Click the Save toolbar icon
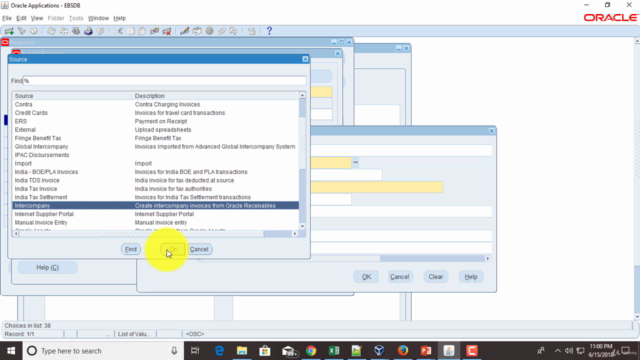The image size is (640, 360). [51, 31]
